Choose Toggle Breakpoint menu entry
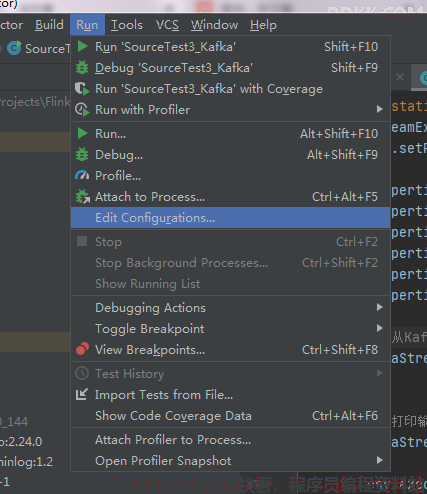 (230, 329)
